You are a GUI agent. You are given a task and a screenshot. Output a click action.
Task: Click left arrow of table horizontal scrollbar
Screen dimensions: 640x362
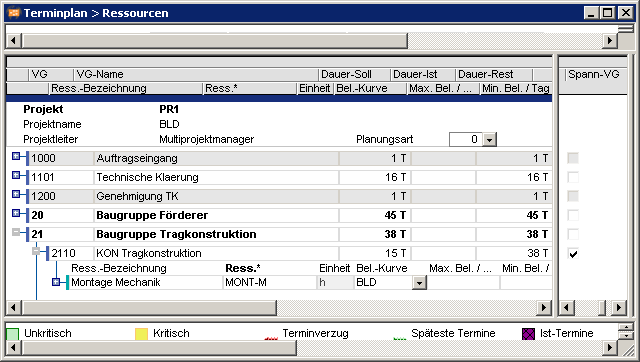coord(13,308)
